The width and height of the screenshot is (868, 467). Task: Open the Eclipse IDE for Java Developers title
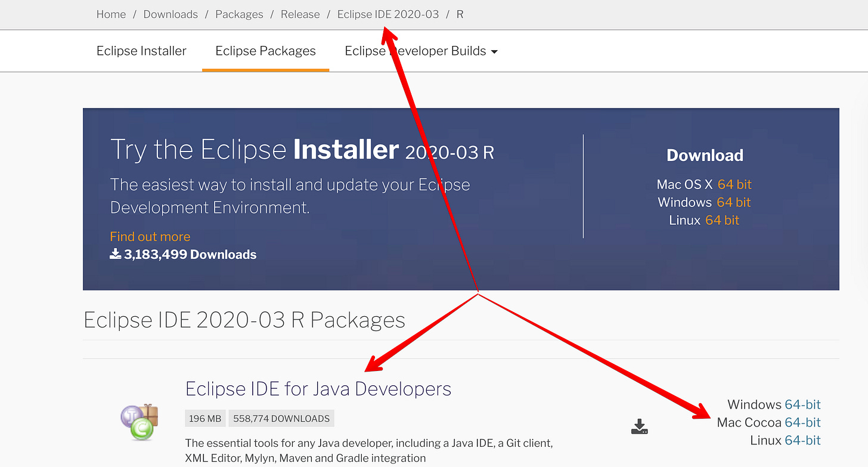click(x=318, y=389)
